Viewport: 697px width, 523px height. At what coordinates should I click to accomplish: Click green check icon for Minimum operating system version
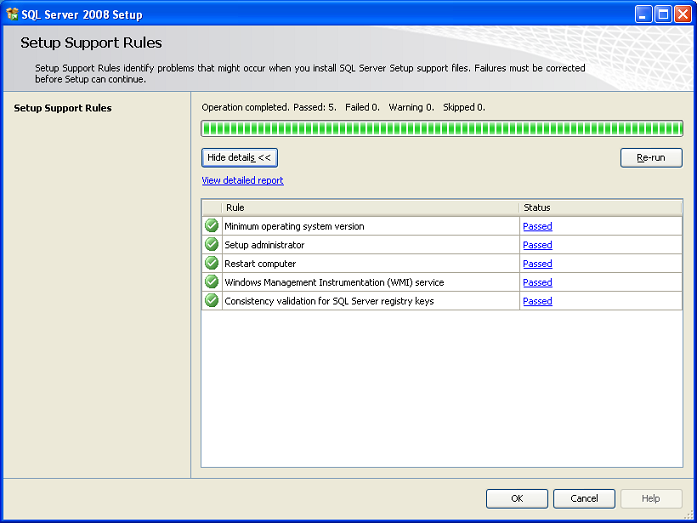click(211, 226)
